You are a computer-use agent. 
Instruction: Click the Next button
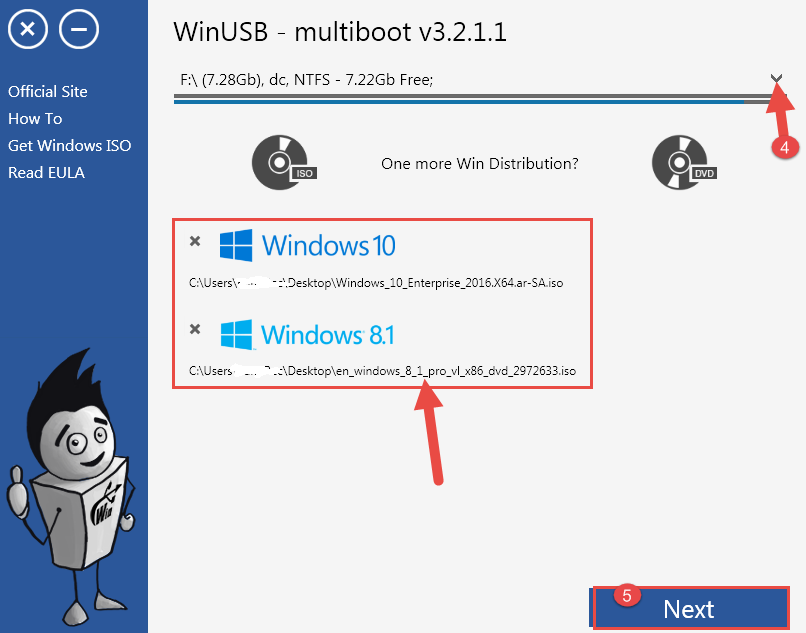[689, 609]
